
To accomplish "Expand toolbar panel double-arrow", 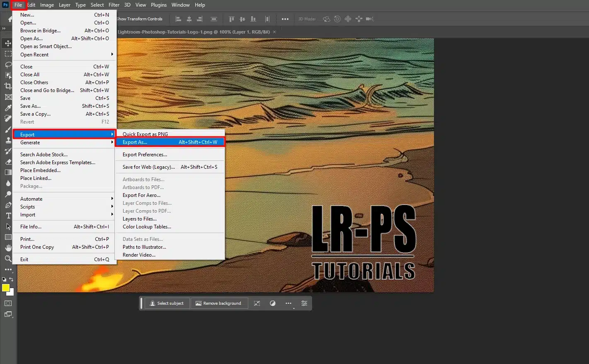I will point(4,29).
